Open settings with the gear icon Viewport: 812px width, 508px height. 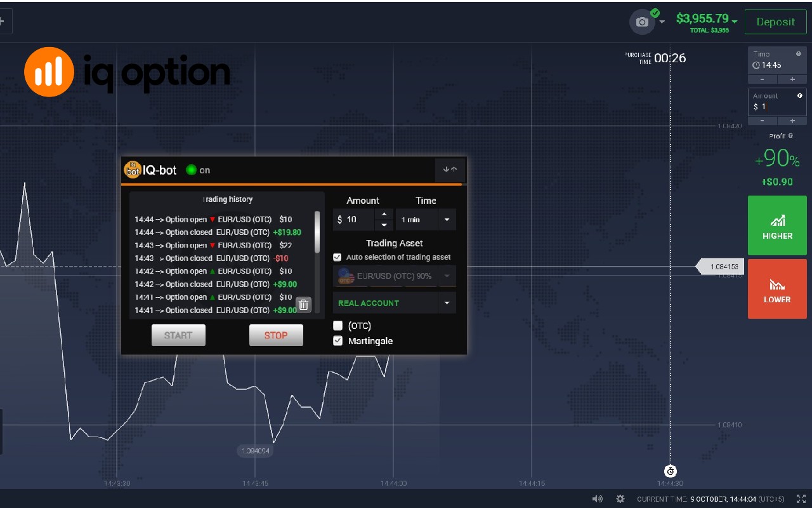coord(620,499)
